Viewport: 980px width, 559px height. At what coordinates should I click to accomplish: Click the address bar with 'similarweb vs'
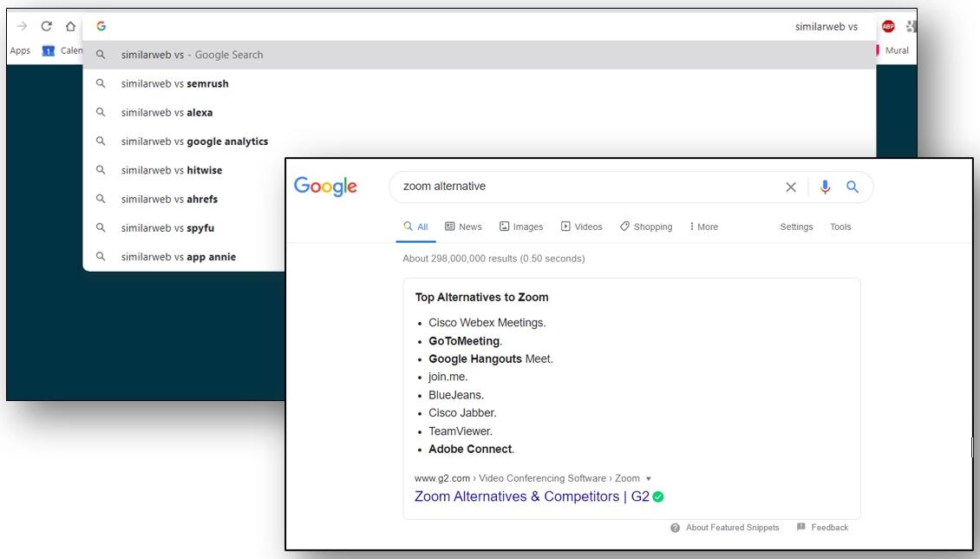tap(480, 26)
